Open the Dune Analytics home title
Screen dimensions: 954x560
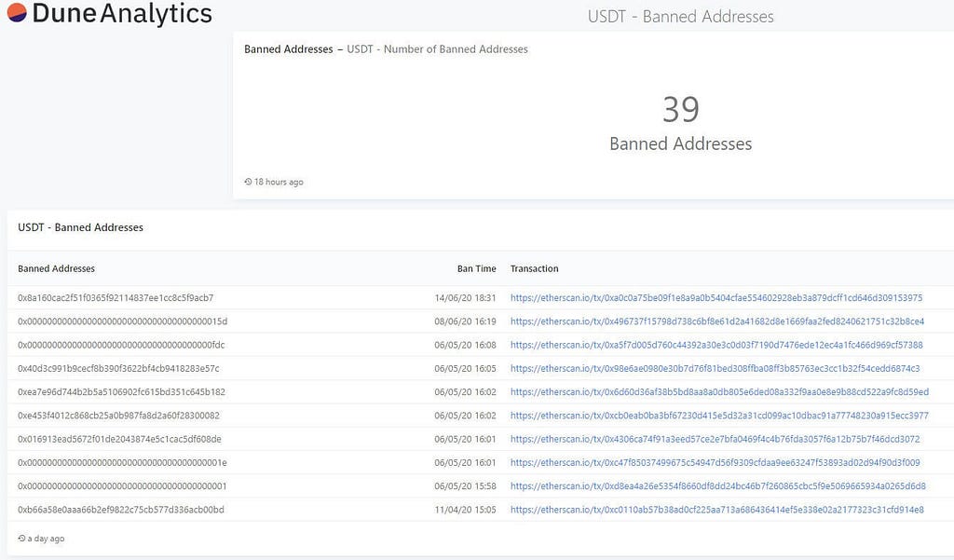pyautogui.click(x=122, y=13)
